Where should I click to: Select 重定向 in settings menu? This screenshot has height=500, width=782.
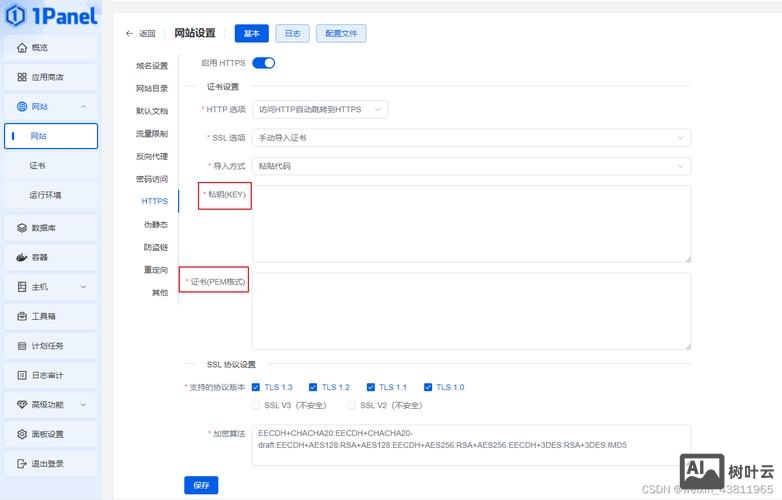[x=156, y=270]
